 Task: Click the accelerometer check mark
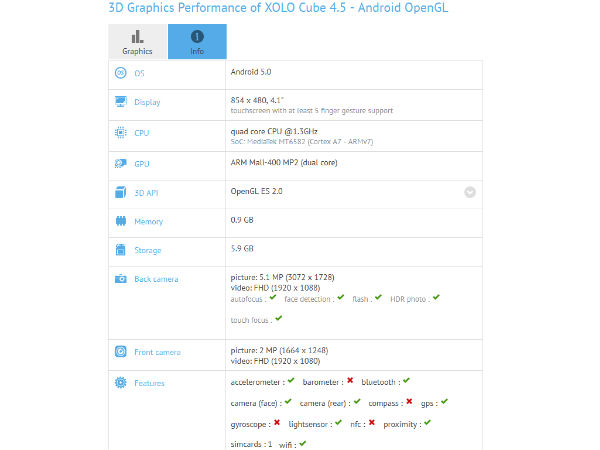click(x=291, y=380)
